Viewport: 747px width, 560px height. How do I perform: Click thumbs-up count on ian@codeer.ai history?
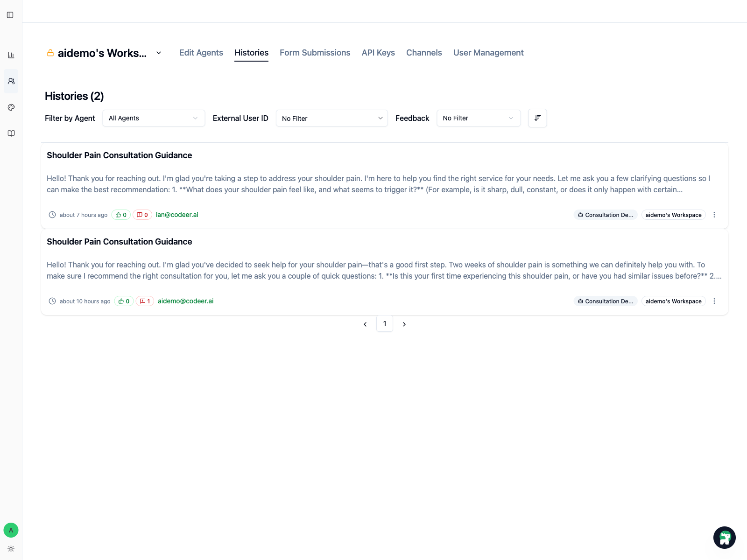click(x=121, y=215)
